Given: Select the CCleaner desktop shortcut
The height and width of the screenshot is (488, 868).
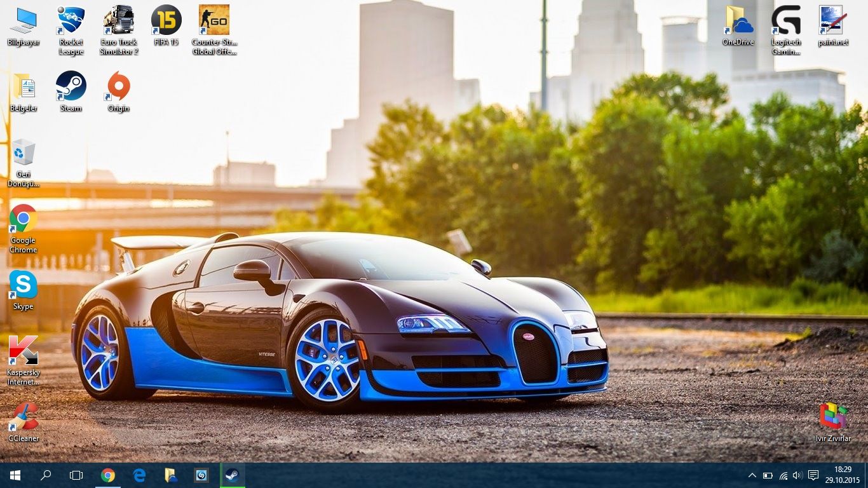Looking at the screenshot, I should pos(24,423).
